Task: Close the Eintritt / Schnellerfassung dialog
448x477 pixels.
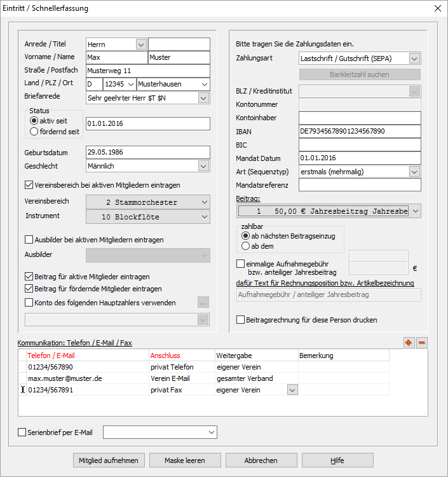Action: [x=437, y=8]
